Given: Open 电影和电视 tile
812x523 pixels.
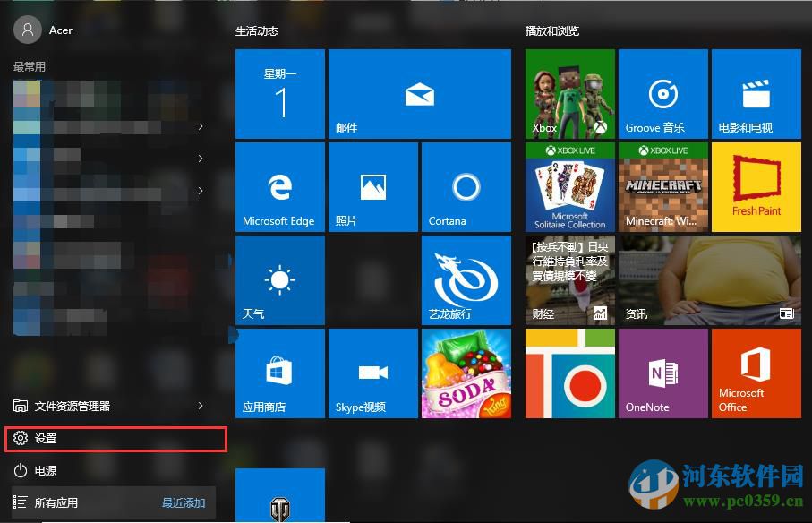Looking at the screenshot, I should click(x=755, y=93).
